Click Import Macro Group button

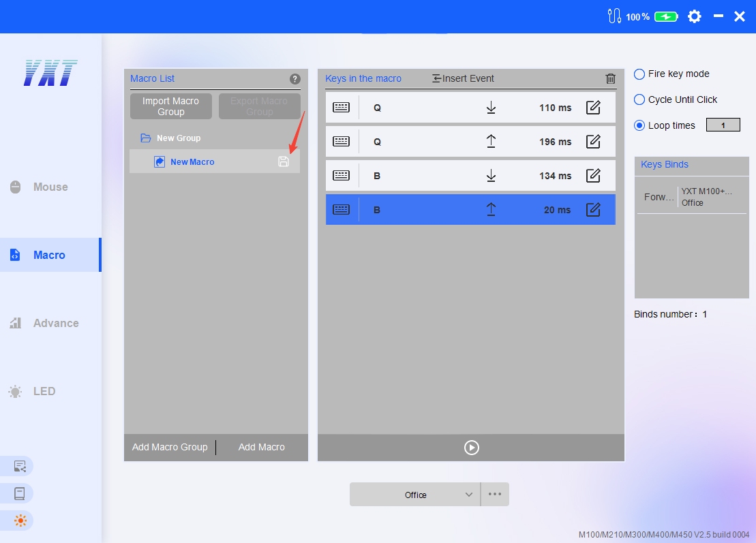(x=170, y=106)
